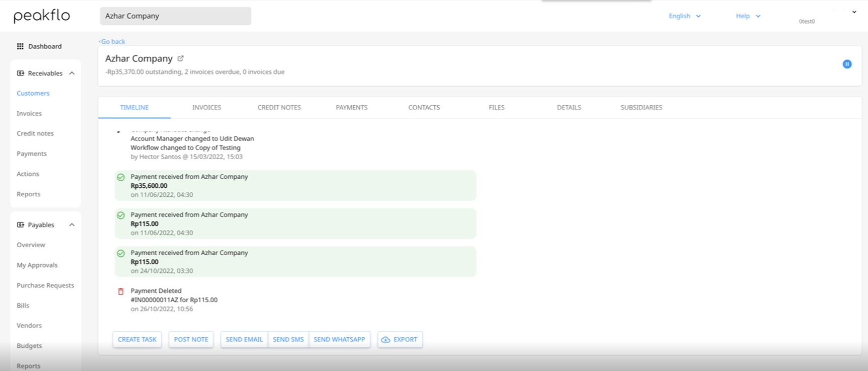Image resolution: width=868 pixels, height=371 pixels.
Task: Collapse the Receivables section
Action: coord(72,73)
